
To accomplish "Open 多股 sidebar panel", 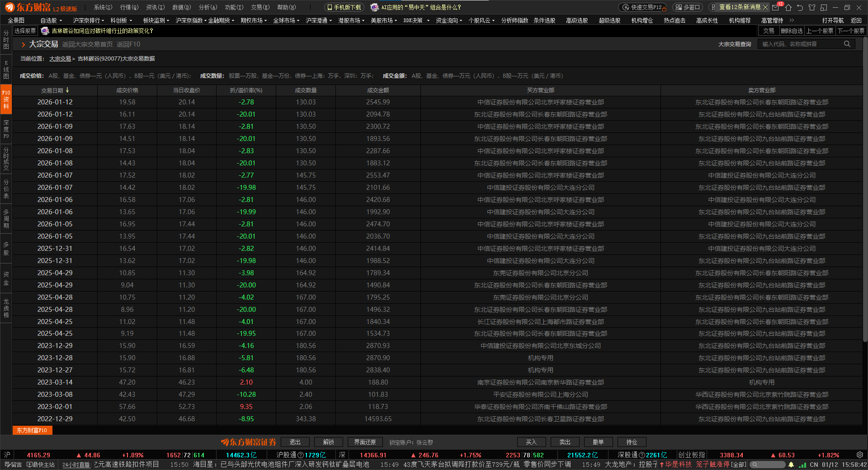I will pos(6,248).
